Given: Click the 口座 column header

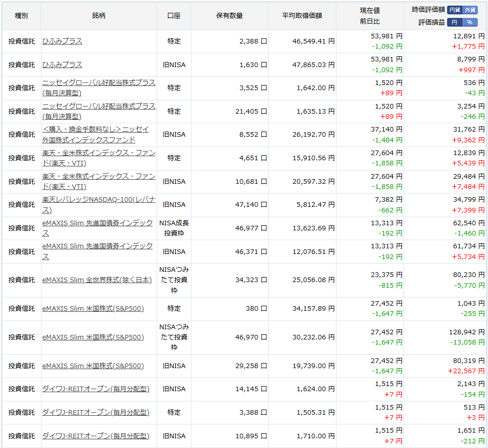Looking at the screenshot, I should (x=174, y=16).
